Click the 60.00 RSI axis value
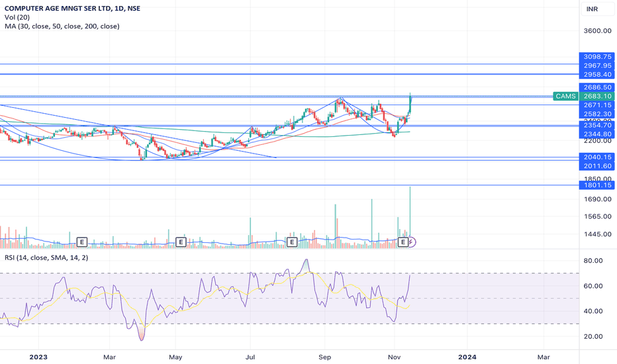 pos(593,286)
